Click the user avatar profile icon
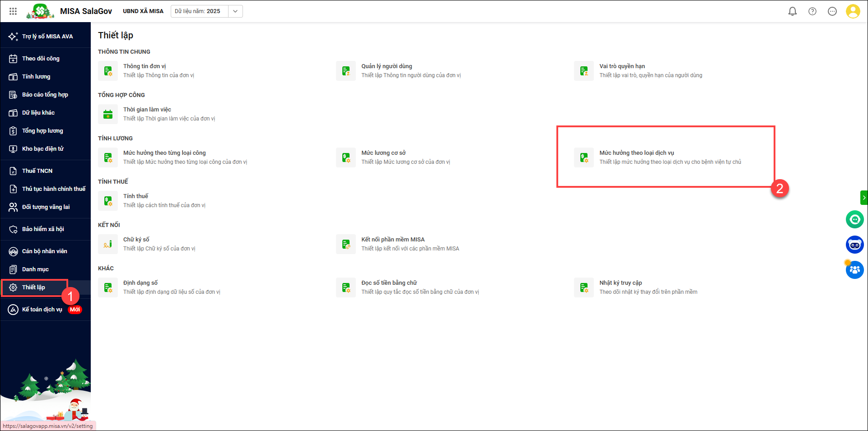The height and width of the screenshot is (431, 868). pyautogui.click(x=853, y=11)
